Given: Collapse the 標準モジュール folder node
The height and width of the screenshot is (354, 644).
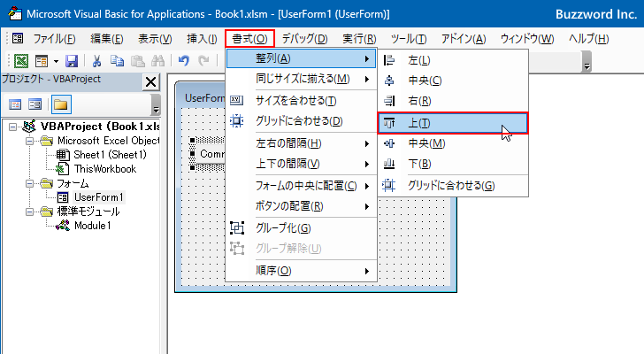Looking at the screenshot, I should click(29, 212).
